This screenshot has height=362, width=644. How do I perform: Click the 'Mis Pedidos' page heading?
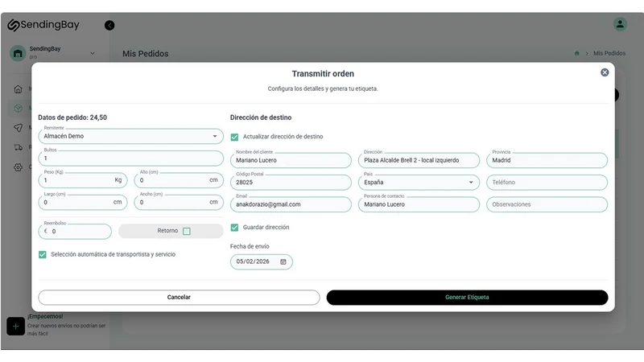pyautogui.click(x=146, y=54)
